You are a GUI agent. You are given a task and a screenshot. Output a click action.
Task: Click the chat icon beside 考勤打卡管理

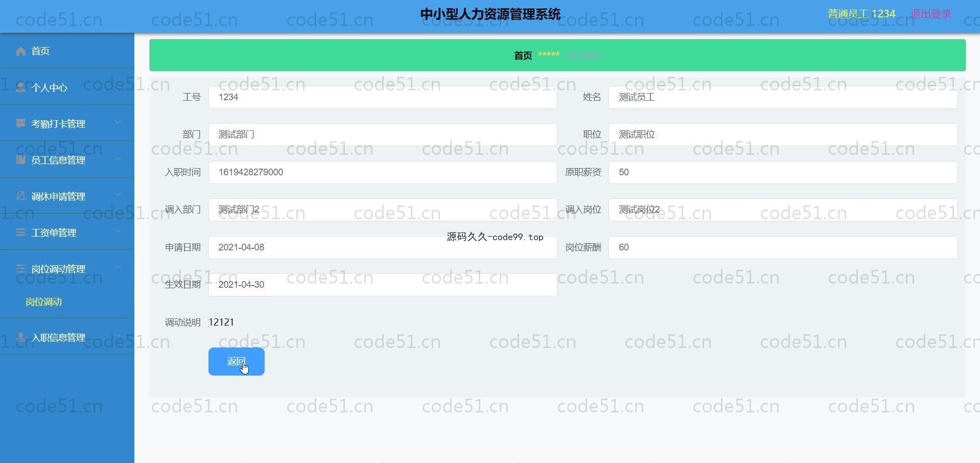pos(21,124)
